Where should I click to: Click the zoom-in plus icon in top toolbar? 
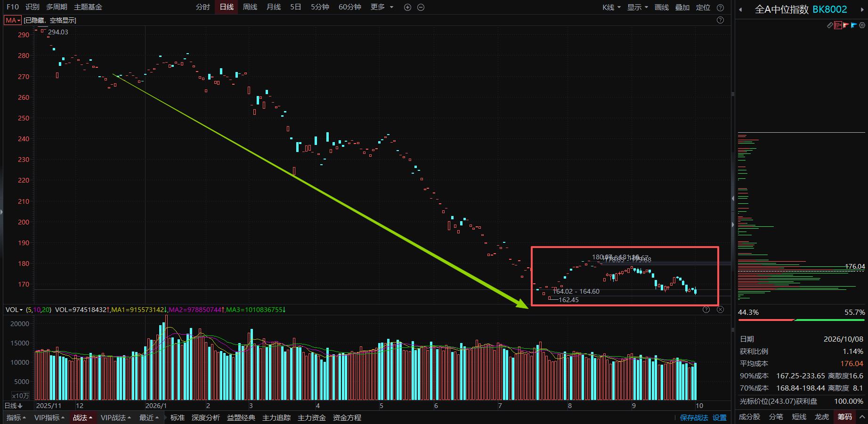[x=407, y=7]
